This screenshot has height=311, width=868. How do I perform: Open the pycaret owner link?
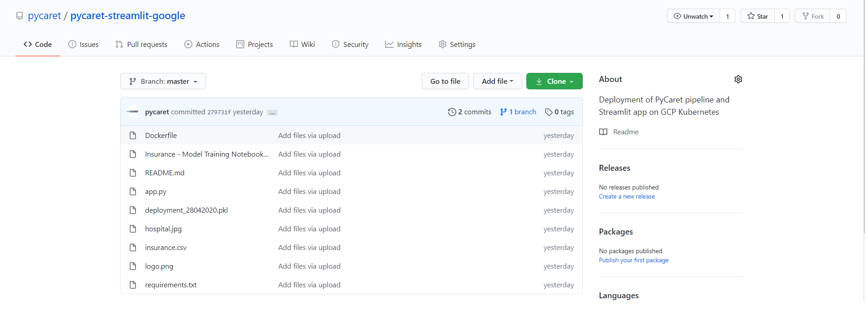[x=44, y=15]
